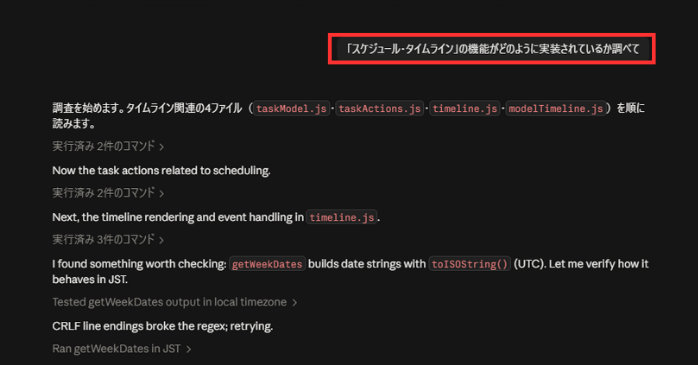Image resolution: width=698 pixels, height=365 pixels.
Task: Expand 実行済み 2件のコマンド below task actions line
Action: coord(108,193)
